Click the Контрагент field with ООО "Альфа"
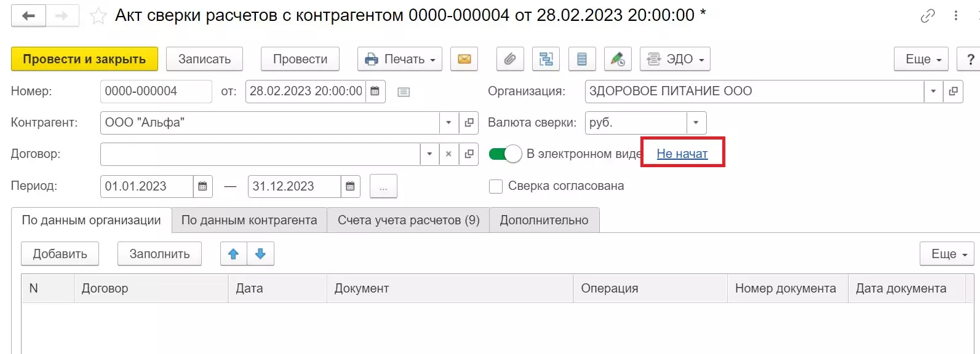Viewport: 980px width, 354px height. pos(269,123)
